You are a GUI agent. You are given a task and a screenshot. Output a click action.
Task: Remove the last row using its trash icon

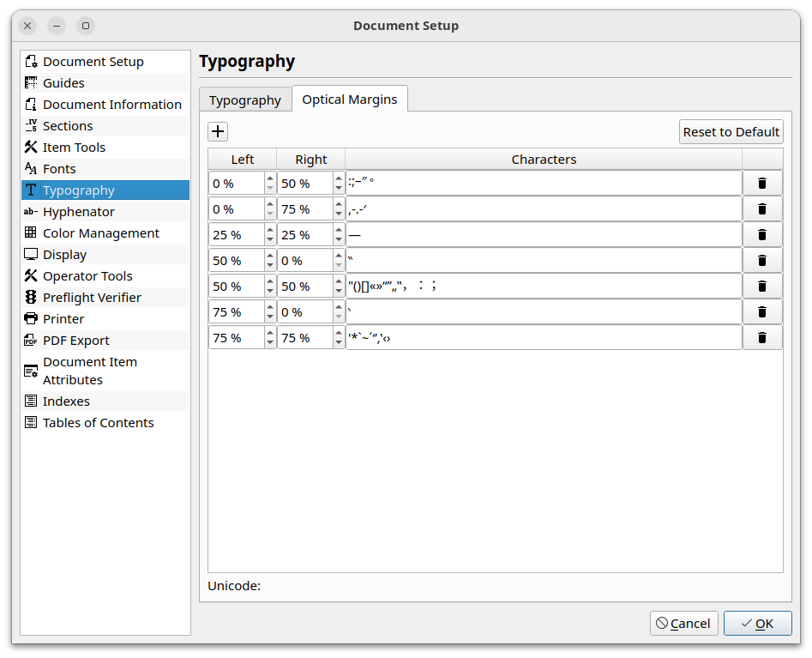coord(761,338)
